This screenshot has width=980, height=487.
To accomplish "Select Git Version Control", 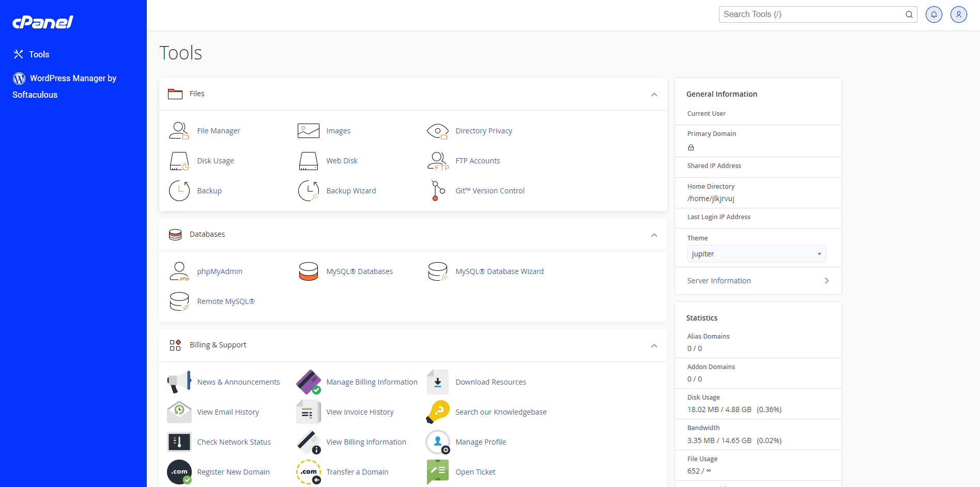I will [489, 190].
